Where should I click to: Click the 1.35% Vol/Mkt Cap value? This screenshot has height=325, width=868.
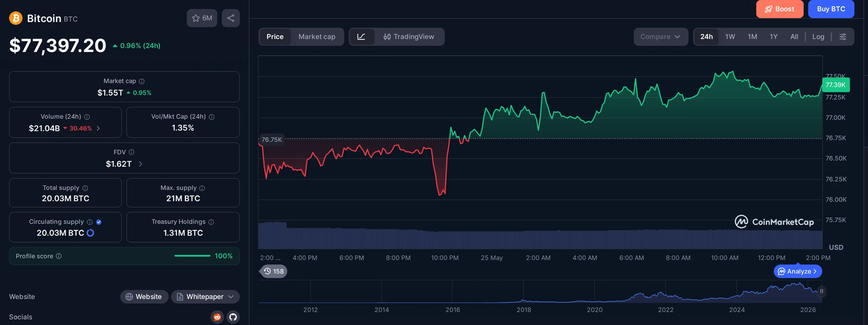(183, 128)
